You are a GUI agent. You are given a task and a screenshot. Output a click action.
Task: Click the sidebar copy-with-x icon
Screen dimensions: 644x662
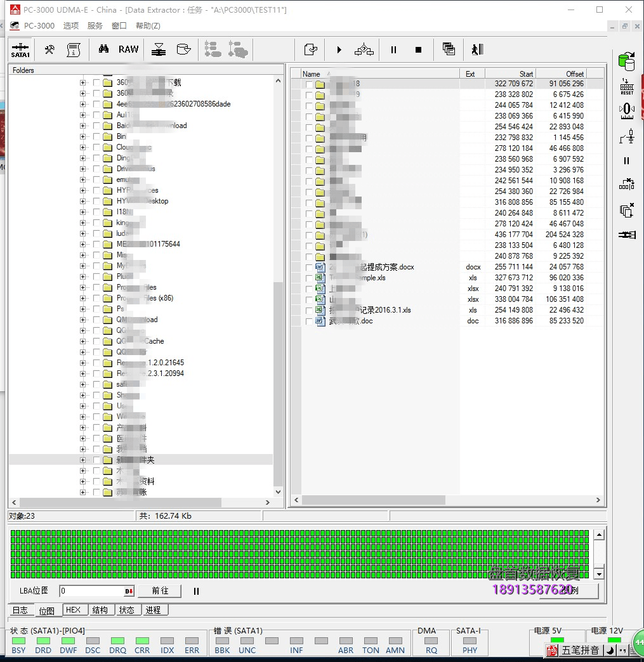pos(627,210)
